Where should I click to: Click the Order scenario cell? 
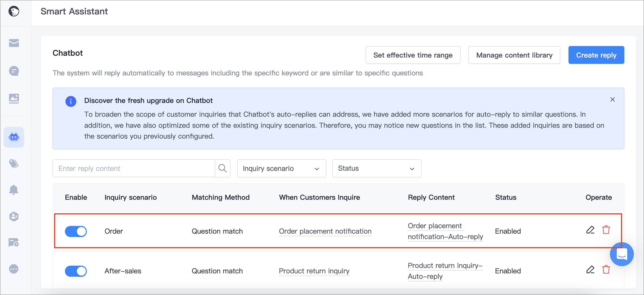click(x=114, y=231)
